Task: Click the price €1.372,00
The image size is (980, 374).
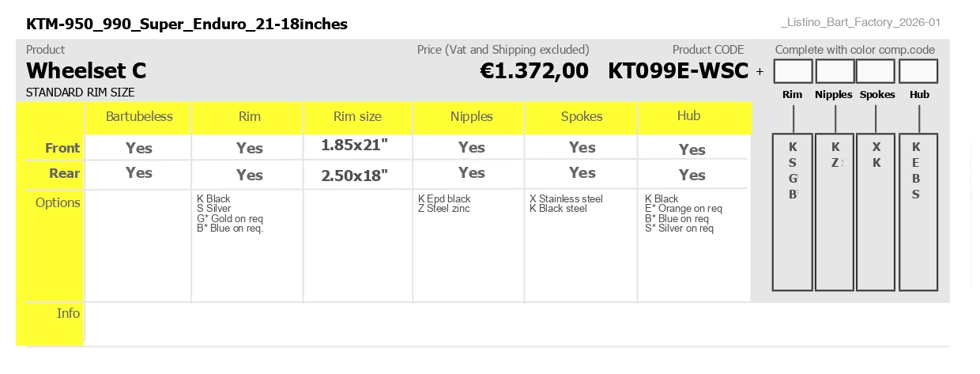Action: pos(534,71)
